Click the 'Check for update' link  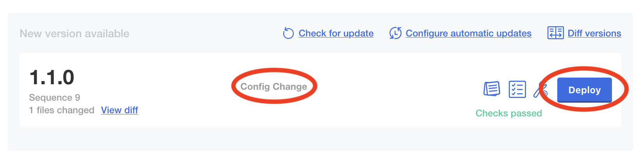[x=336, y=33]
